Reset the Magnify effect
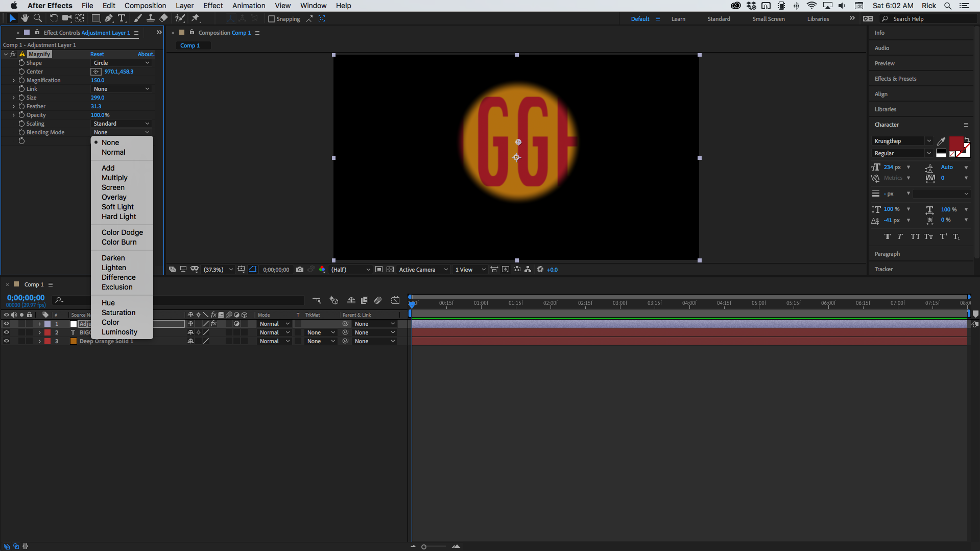 [97, 54]
